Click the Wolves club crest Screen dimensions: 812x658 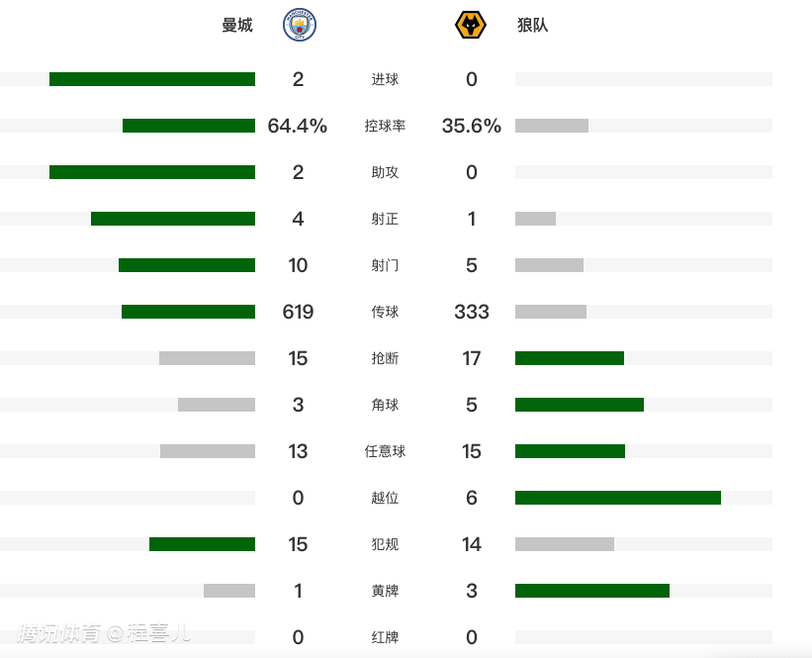click(x=470, y=25)
